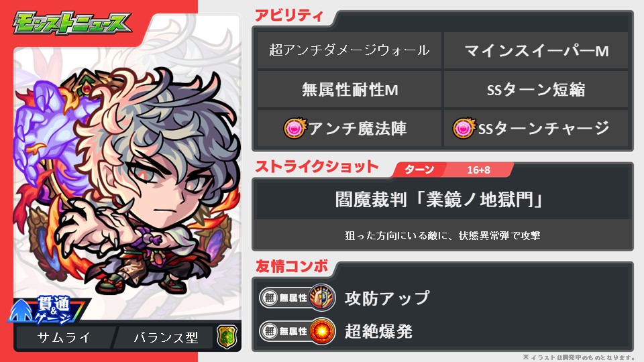Viewport: 644px width, 362px height.
Task: Click the green shield badge near バランス型
Action: (227, 337)
